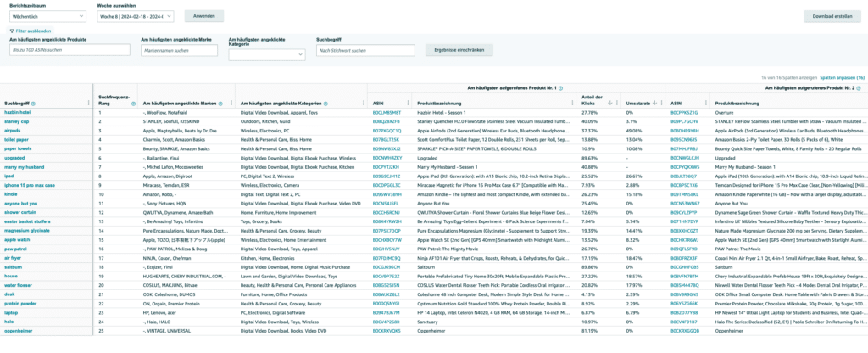Open the hazbin hotel search term

[18, 113]
